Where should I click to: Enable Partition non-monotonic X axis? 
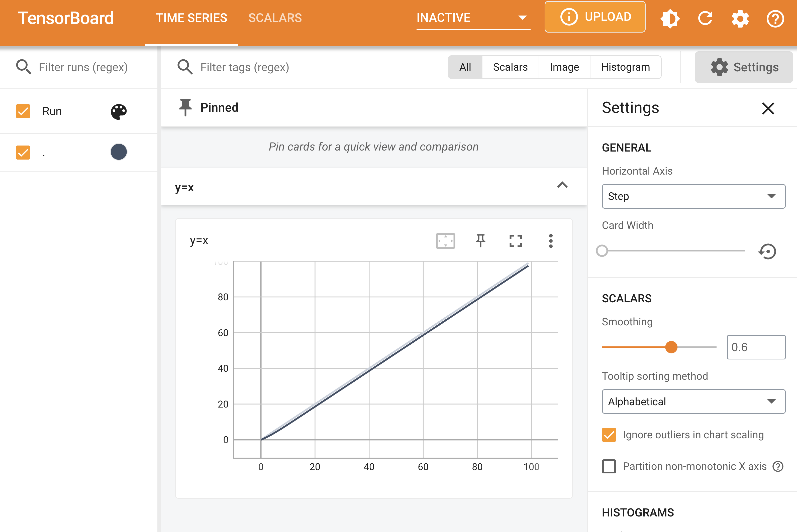609,466
